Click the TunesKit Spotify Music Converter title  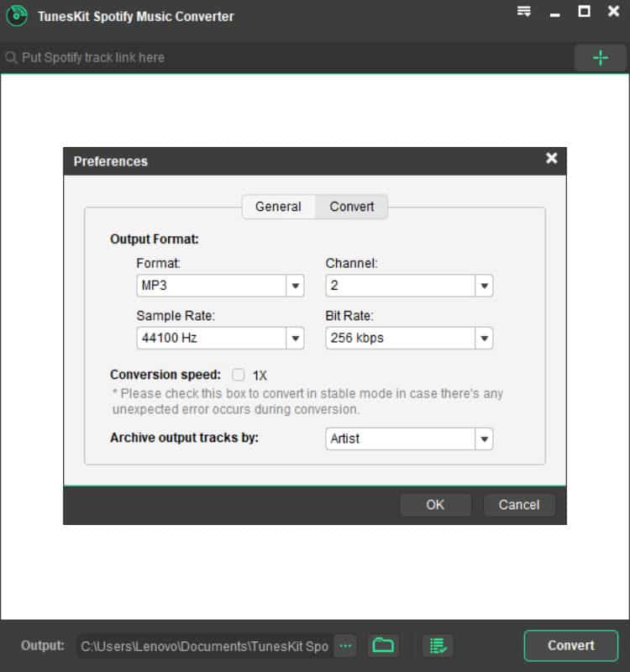click(x=136, y=16)
